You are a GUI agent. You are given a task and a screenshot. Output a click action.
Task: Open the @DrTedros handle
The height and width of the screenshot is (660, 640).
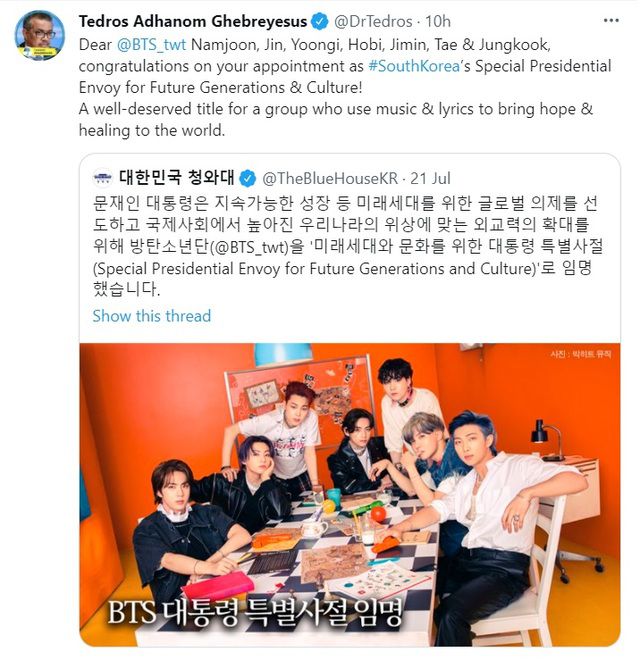coord(373,21)
